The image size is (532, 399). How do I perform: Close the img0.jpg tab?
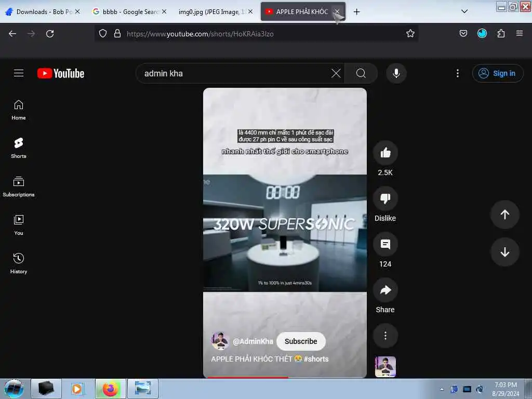[250, 11]
